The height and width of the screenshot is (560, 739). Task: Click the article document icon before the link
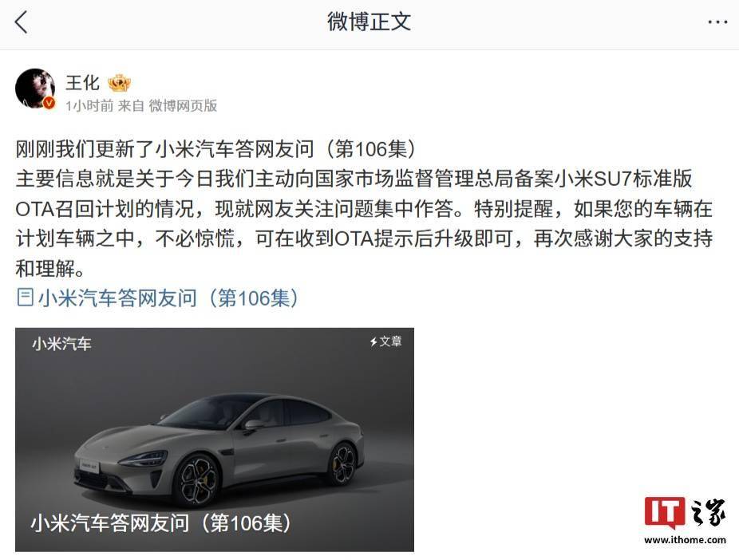25,298
